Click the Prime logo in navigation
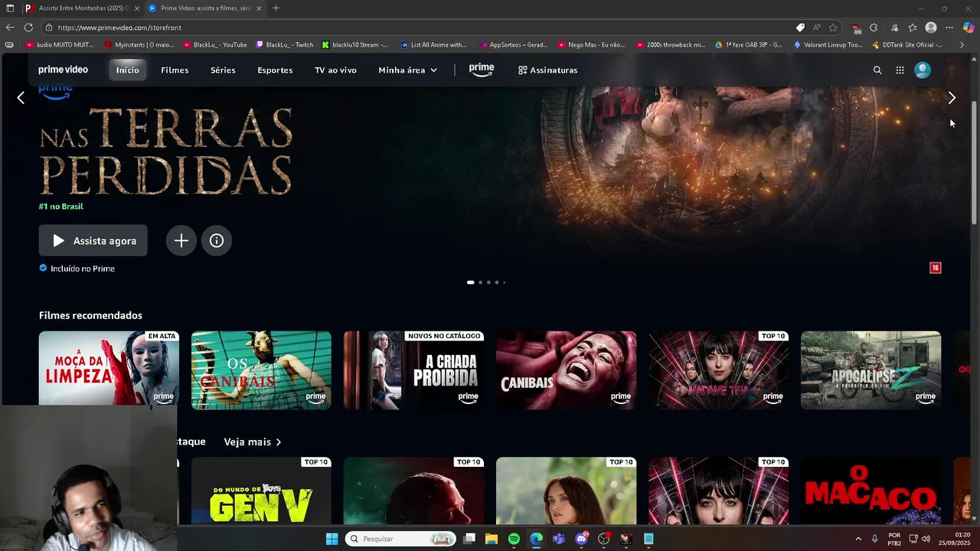Viewport: 980px width, 551px height. 482,70
